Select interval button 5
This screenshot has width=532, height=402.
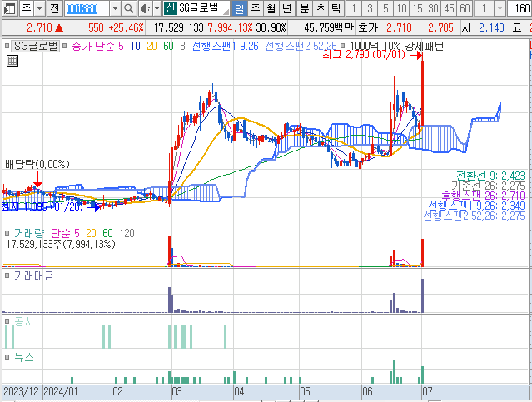385,8
